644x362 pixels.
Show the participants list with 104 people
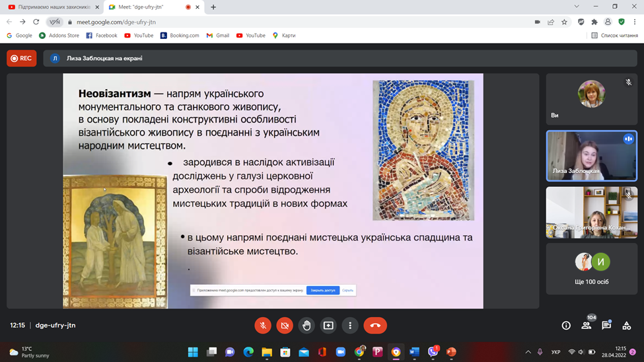pos(587,326)
